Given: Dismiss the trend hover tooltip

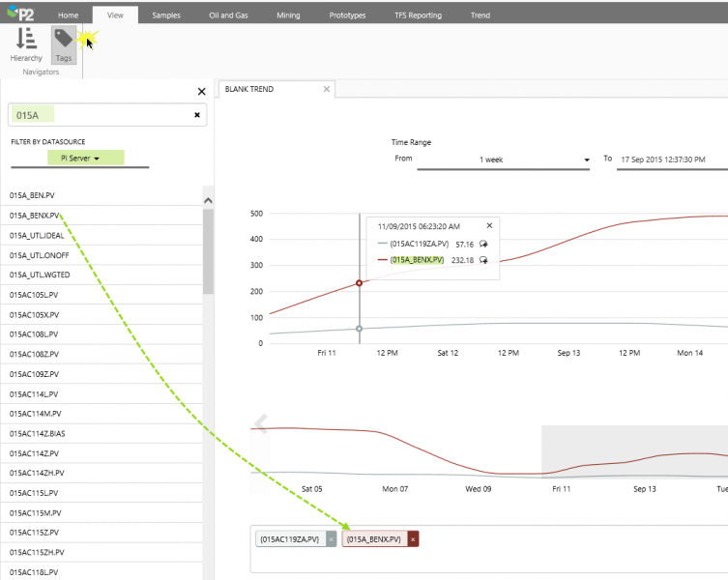Looking at the screenshot, I should (x=488, y=225).
